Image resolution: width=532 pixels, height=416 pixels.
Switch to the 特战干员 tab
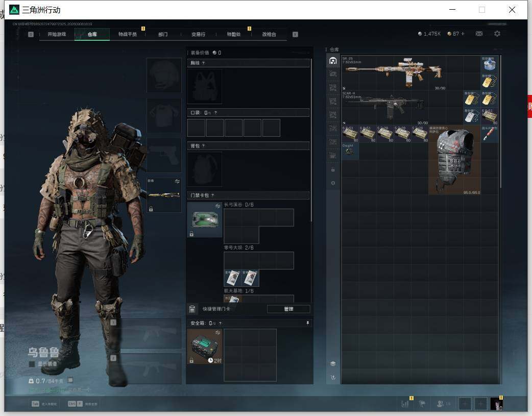[x=127, y=34]
